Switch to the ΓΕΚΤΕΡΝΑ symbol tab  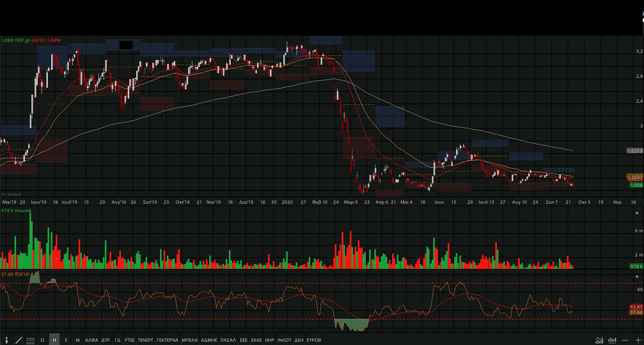coord(168,340)
